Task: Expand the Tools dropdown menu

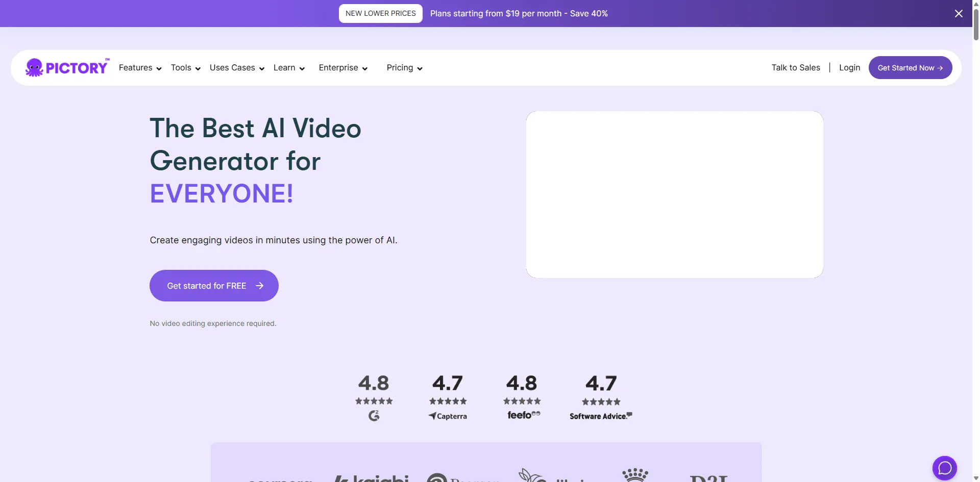Action: pos(185,68)
